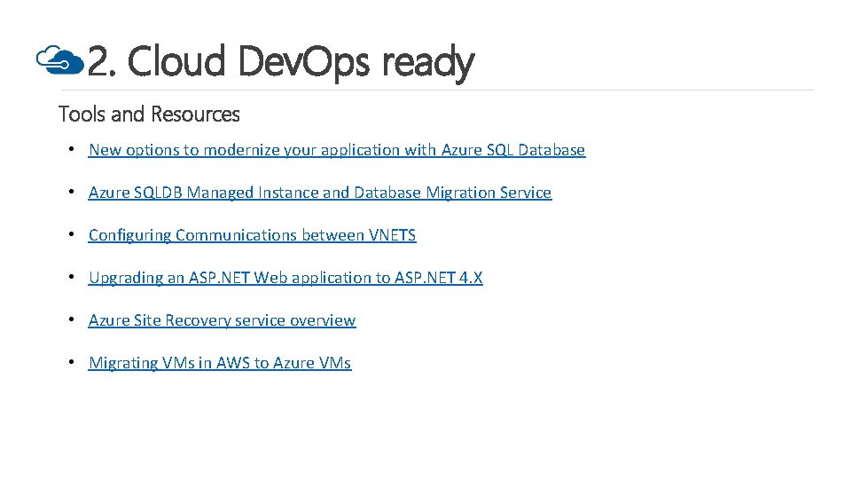Click the bullet before Upgrading an ASP.NET
This screenshot has width=868, height=489.
pos(71,277)
